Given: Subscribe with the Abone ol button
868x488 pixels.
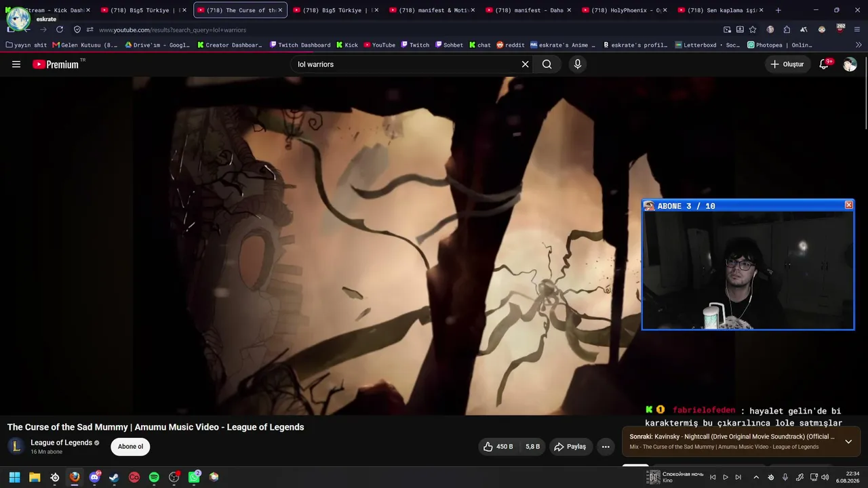Looking at the screenshot, I should tap(130, 447).
